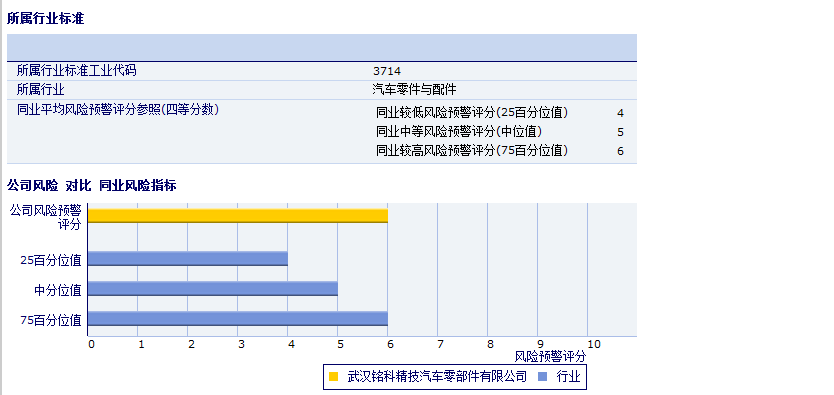Image resolution: width=834 pixels, height=395 pixels.
Task: Click legend text 武汉铭科精技汽车零部件有限公司
Action: pos(437,377)
